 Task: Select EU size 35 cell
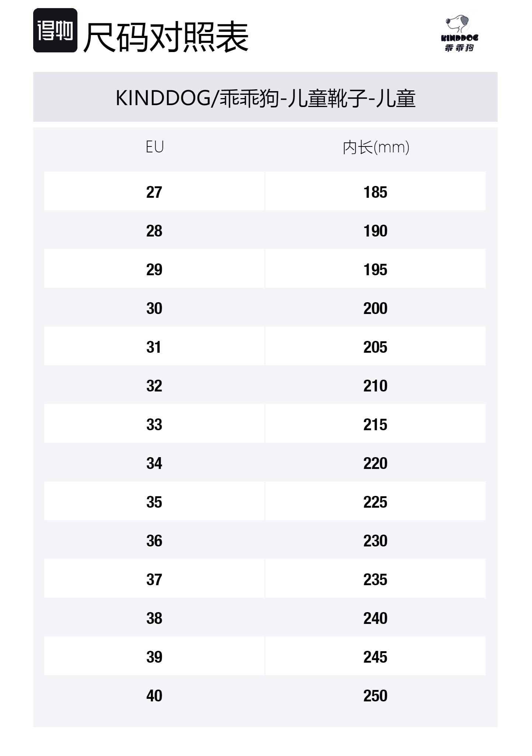154,502
